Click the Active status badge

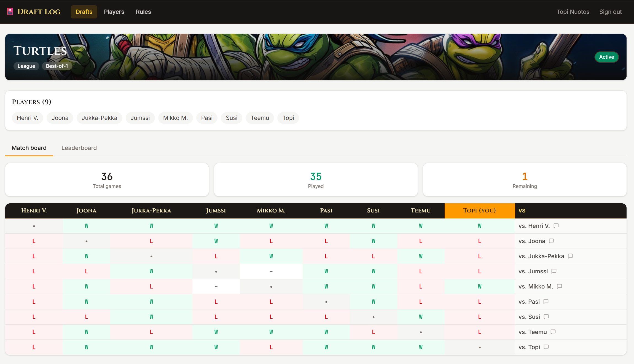coord(607,57)
